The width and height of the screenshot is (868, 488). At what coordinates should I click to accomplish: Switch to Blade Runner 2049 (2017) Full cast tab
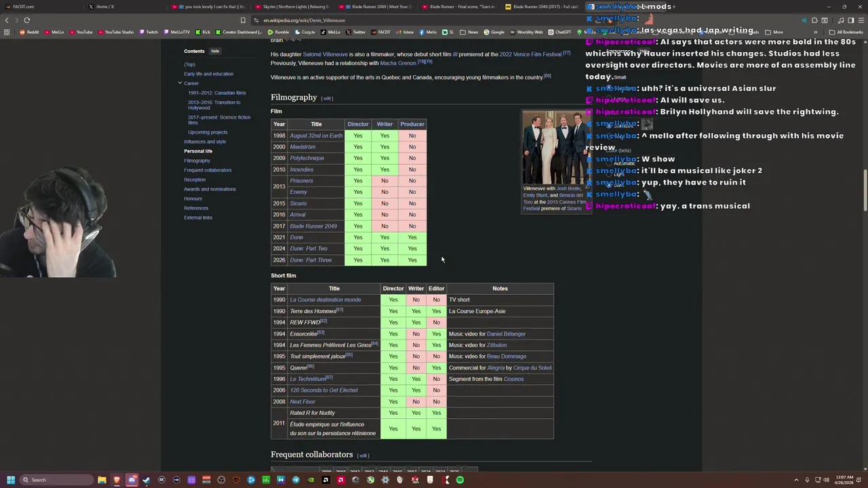(542, 7)
